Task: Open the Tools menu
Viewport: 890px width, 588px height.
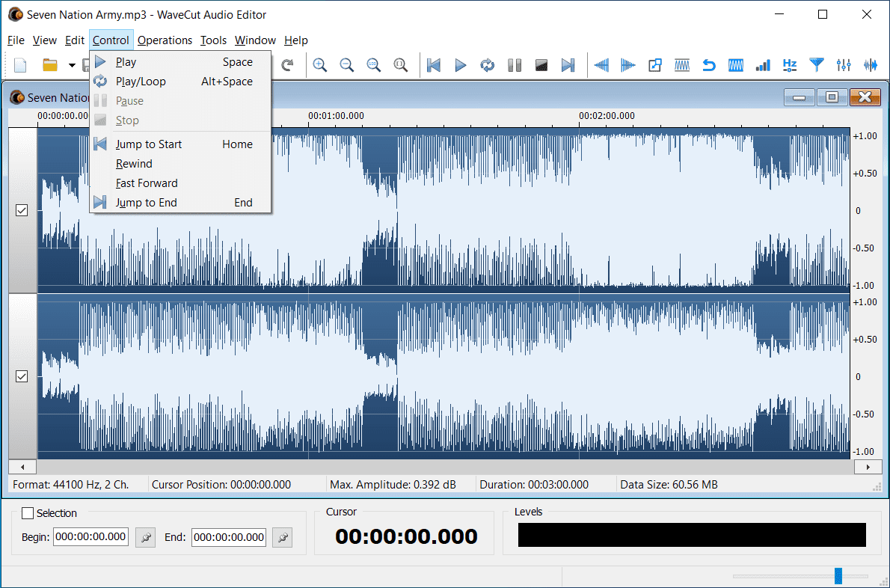Action: (x=213, y=40)
